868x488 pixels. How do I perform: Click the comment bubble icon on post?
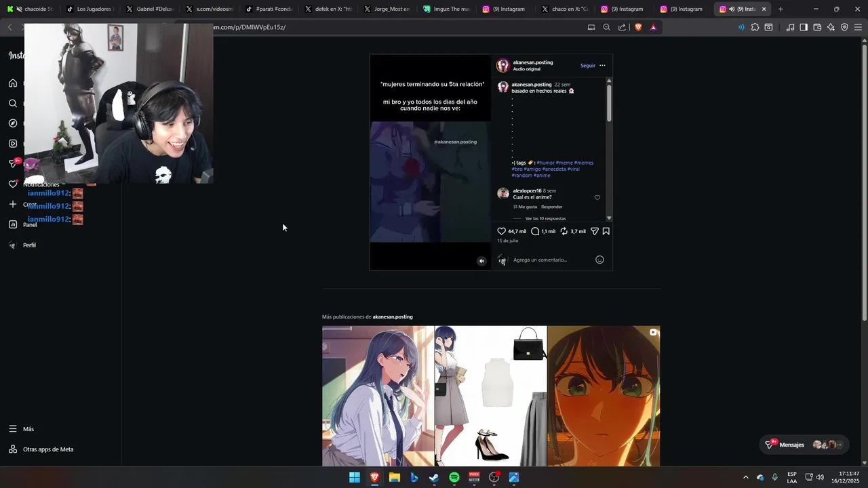coord(535,231)
